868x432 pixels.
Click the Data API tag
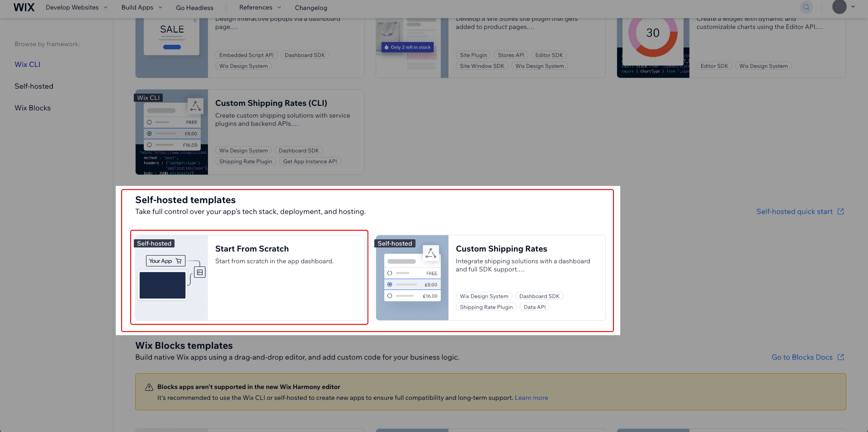tap(534, 307)
